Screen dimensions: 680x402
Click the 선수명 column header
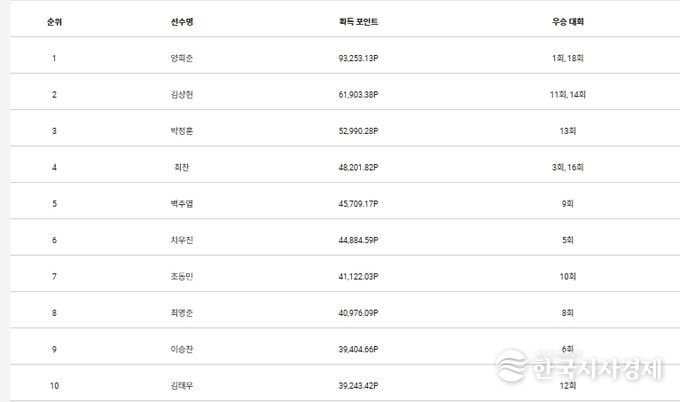click(182, 21)
